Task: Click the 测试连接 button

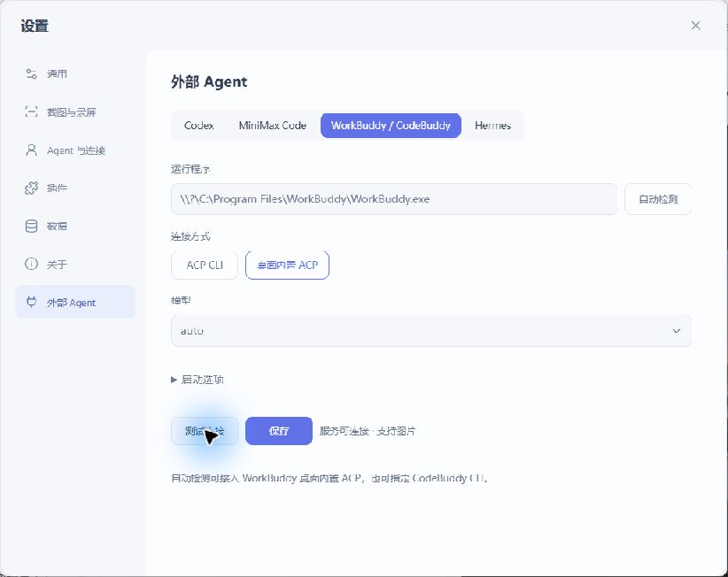Action: pyautogui.click(x=205, y=431)
